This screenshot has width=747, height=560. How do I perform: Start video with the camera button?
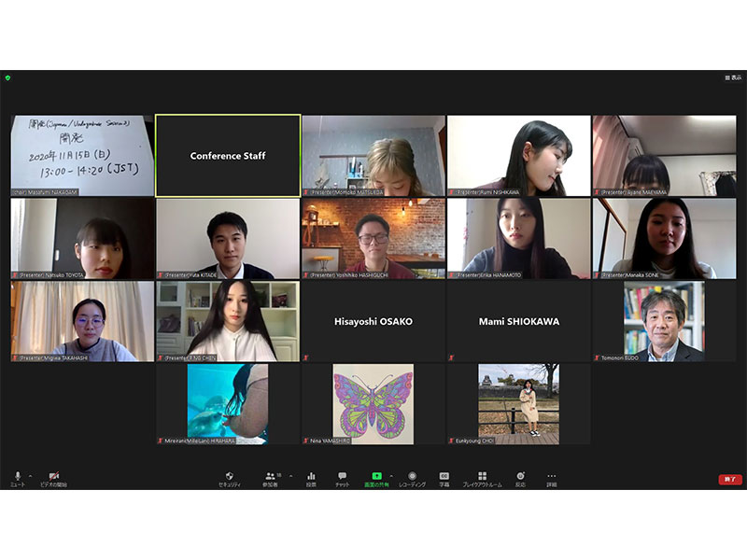click(54, 478)
